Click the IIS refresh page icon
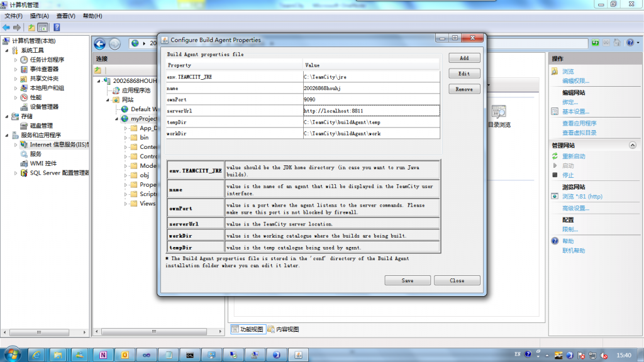 595,43
